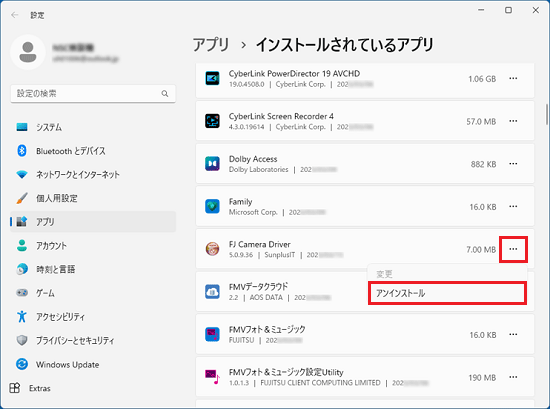Open システム settings category
The height and width of the screenshot is (409, 550).
pyautogui.click(x=93, y=127)
